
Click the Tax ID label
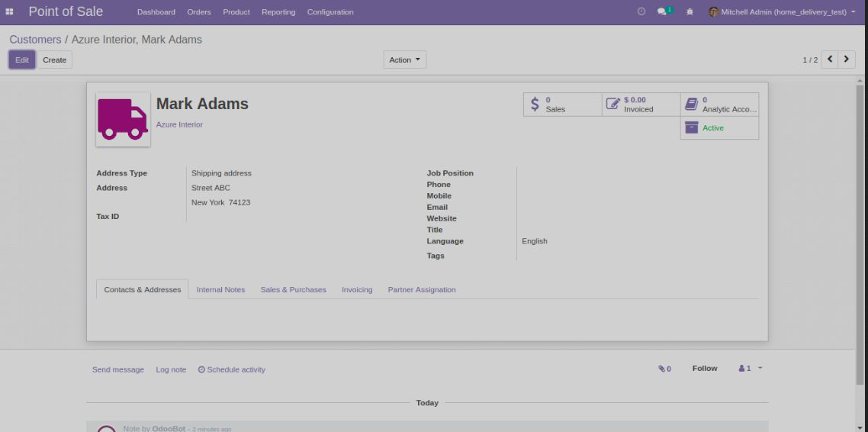(108, 217)
